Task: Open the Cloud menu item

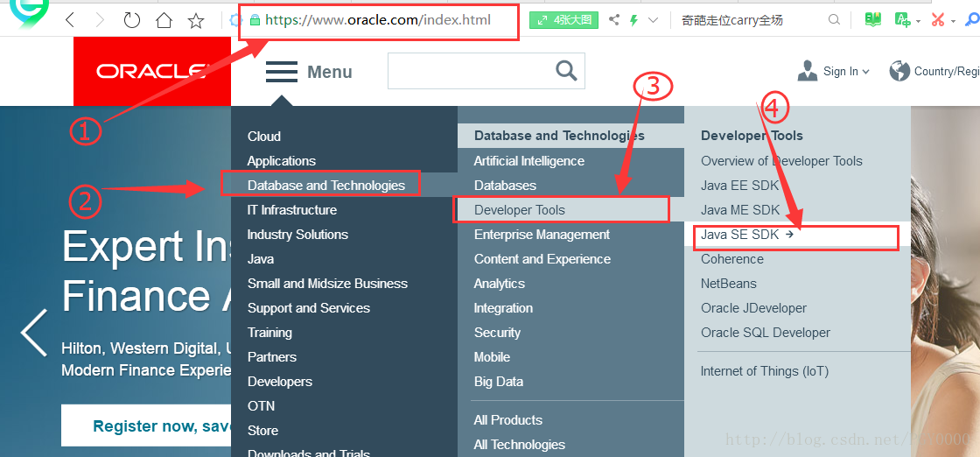Action: [x=263, y=137]
